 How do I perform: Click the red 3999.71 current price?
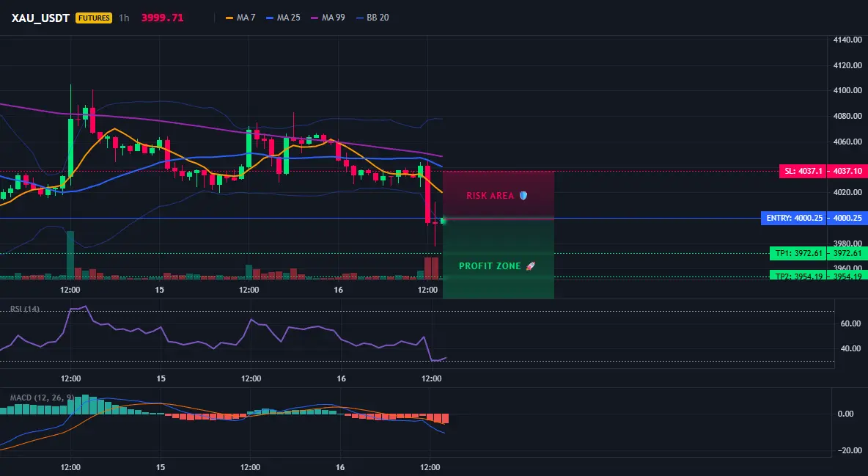[162, 18]
